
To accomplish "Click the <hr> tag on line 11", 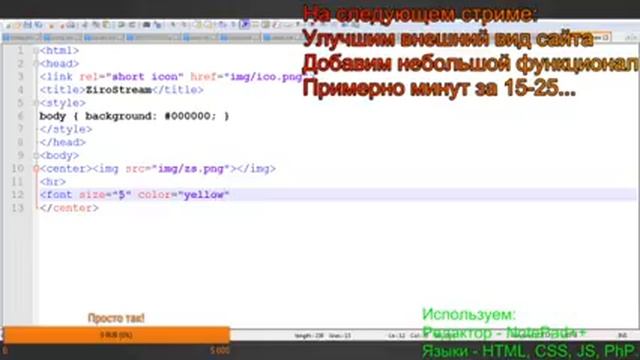I will click(53, 182).
